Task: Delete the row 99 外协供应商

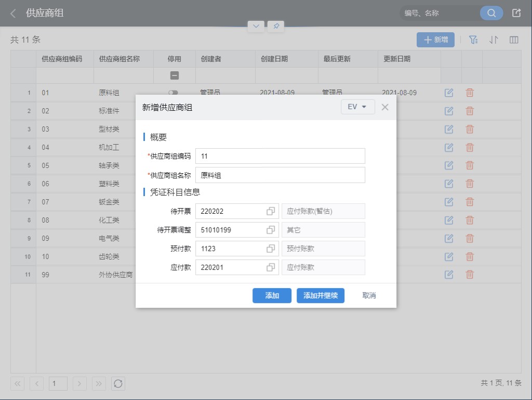Action: pyautogui.click(x=470, y=274)
